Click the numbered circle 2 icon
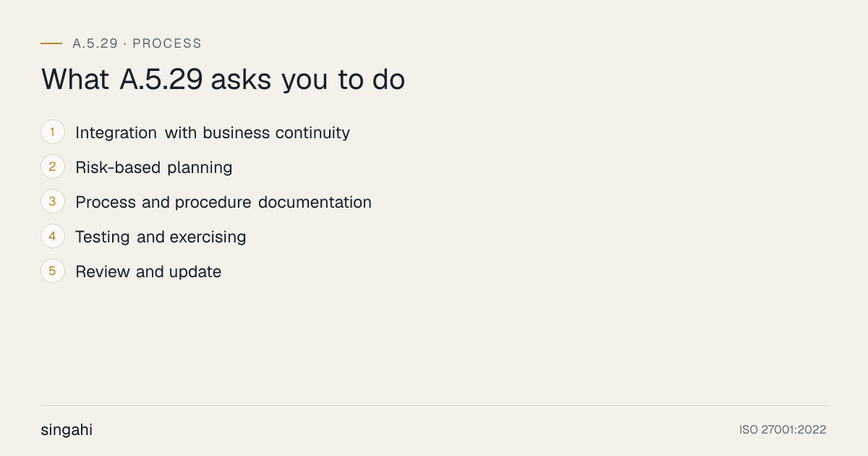Viewport: 868px width, 456px height. pyautogui.click(x=53, y=167)
